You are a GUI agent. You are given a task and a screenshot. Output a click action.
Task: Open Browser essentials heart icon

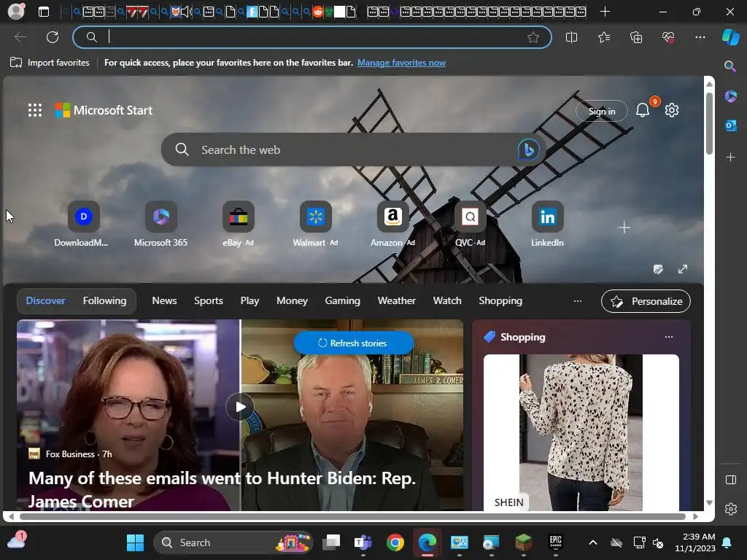[x=668, y=37]
